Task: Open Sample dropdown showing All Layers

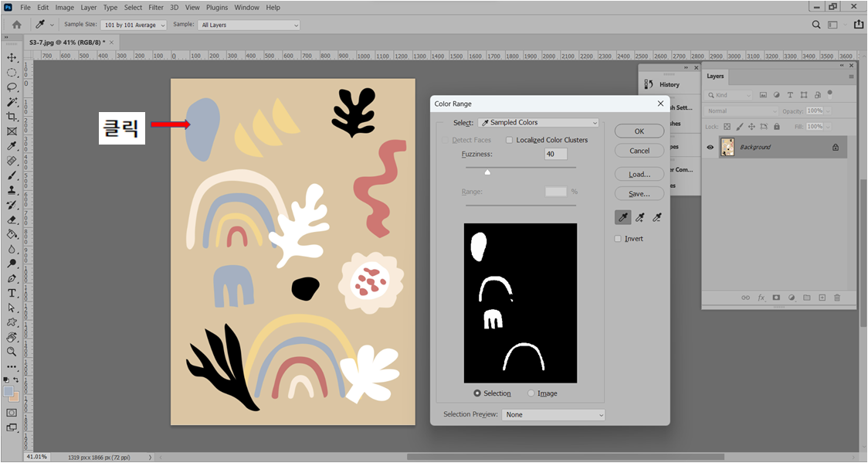Action: pyautogui.click(x=249, y=25)
